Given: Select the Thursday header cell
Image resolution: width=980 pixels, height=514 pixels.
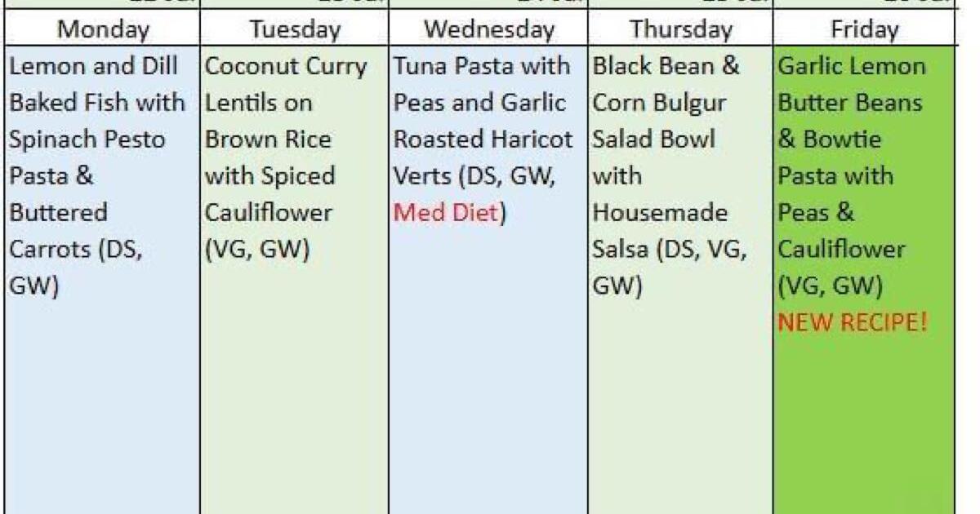Looking at the screenshot, I should [x=681, y=31].
